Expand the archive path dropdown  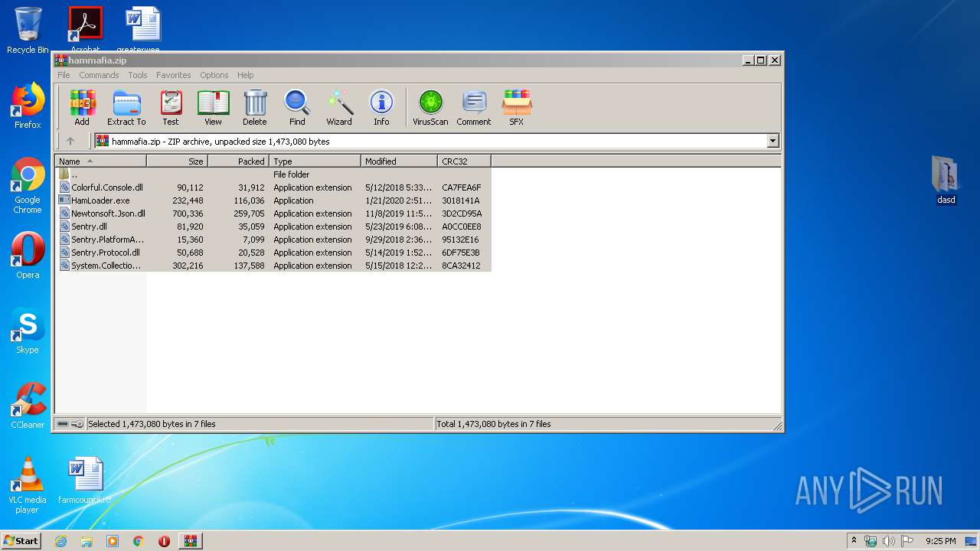point(773,141)
